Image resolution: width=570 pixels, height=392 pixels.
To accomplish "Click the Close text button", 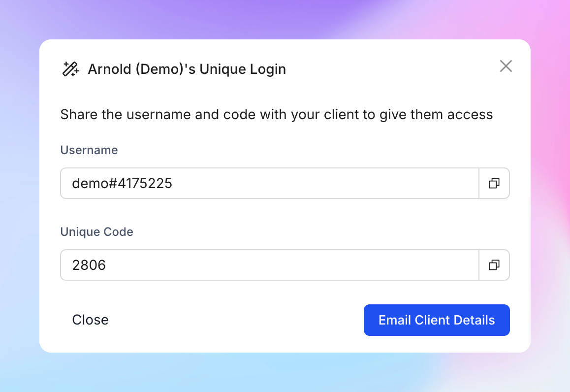I will [90, 320].
